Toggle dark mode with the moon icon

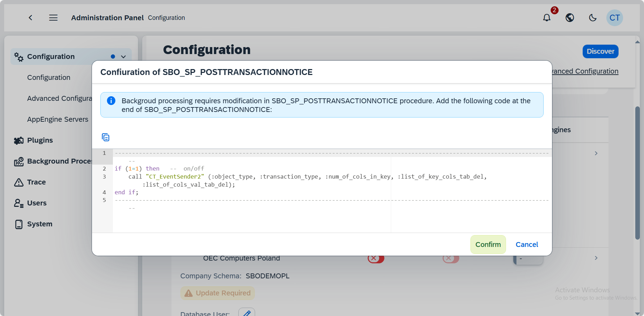pos(592,17)
